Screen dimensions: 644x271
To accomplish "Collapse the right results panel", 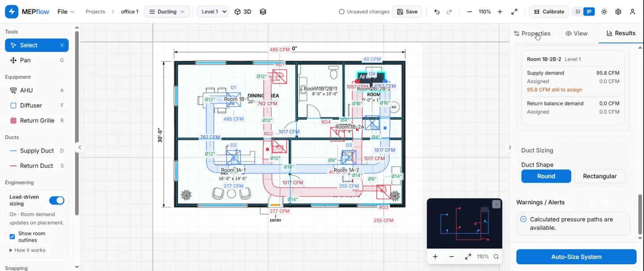I will click(x=510, y=148).
